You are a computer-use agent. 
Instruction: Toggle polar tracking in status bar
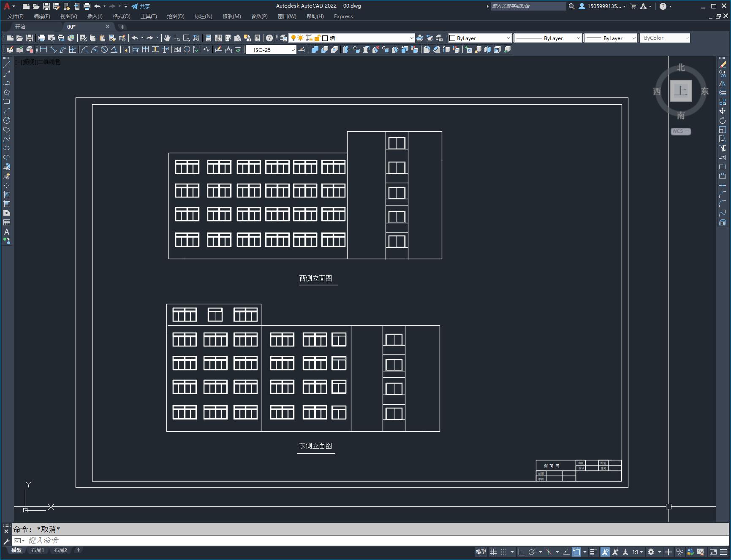532,552
